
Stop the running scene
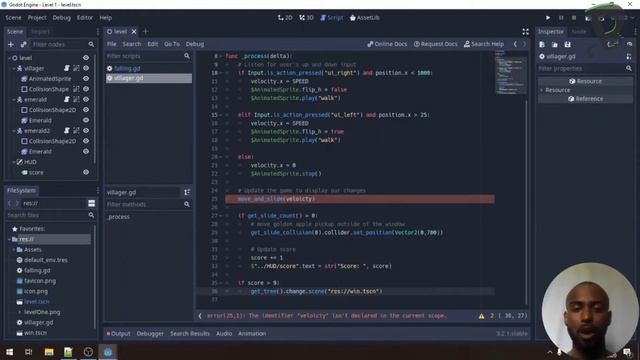coord(574,18)
